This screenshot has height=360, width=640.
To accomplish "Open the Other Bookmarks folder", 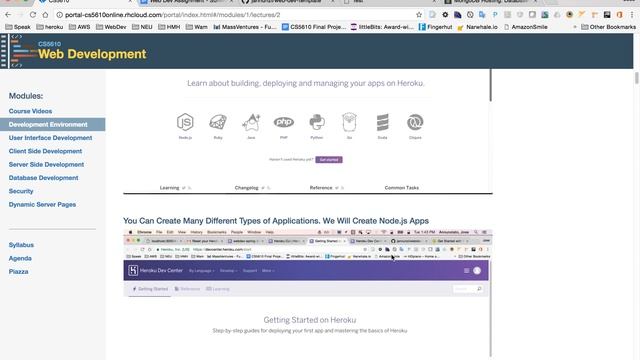I will [x=608, y=27].
